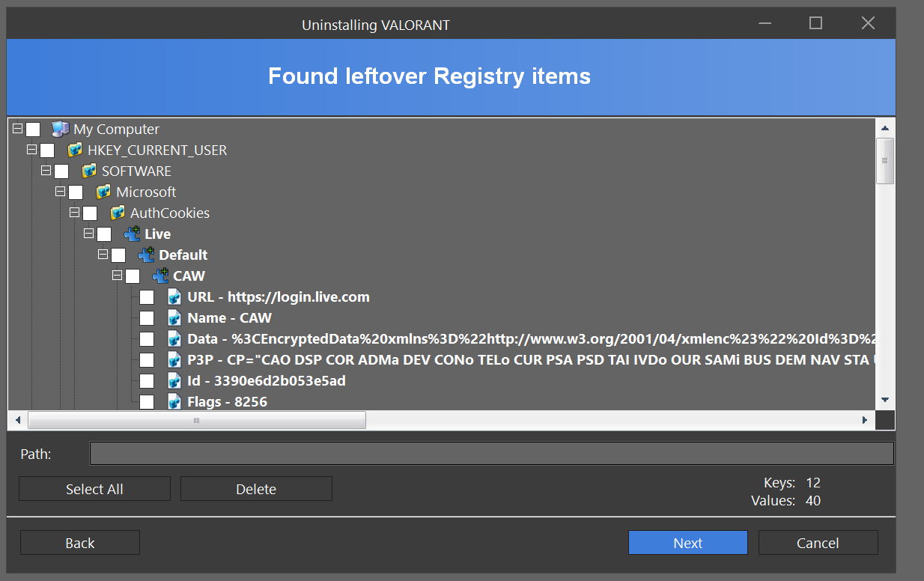Check the P3P value checkbox
This screenshot has width=924, height=581.
tap(147, 360)
